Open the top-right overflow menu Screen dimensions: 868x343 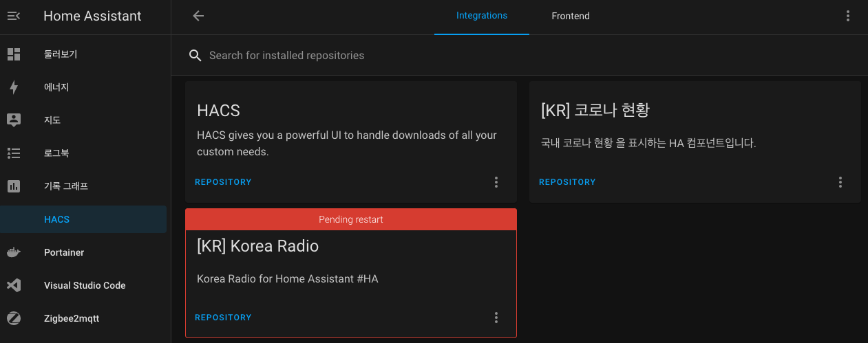tap(848, 16)
